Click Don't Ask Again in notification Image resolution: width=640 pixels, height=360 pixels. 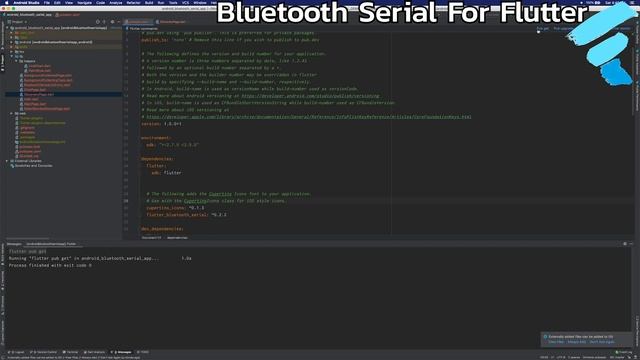[x=602, y=342]
